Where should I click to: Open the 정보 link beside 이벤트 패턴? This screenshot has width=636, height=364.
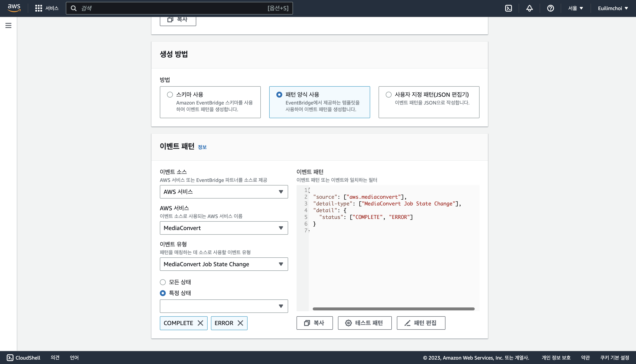202,147
